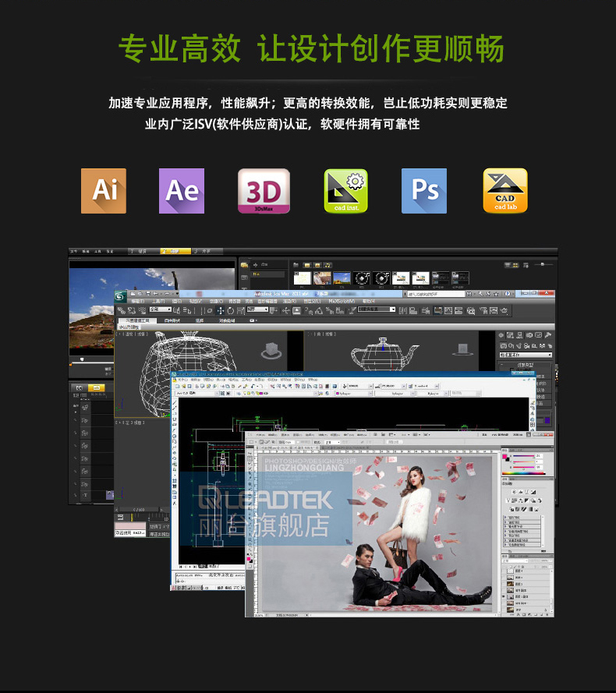Image resolution: width=616 pixels, height=693 pixels.
Task: Launch the Photoshop Ps icon
Action: coord(424,191)
